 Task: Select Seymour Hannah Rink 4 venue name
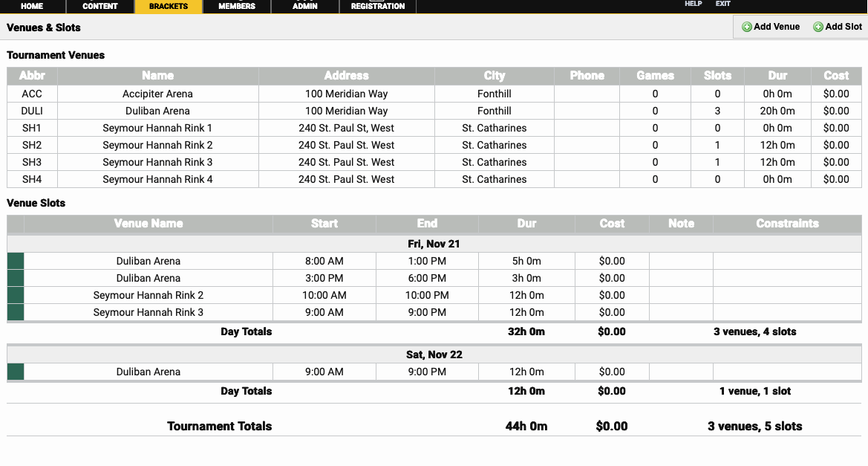(x=157, y=180)
